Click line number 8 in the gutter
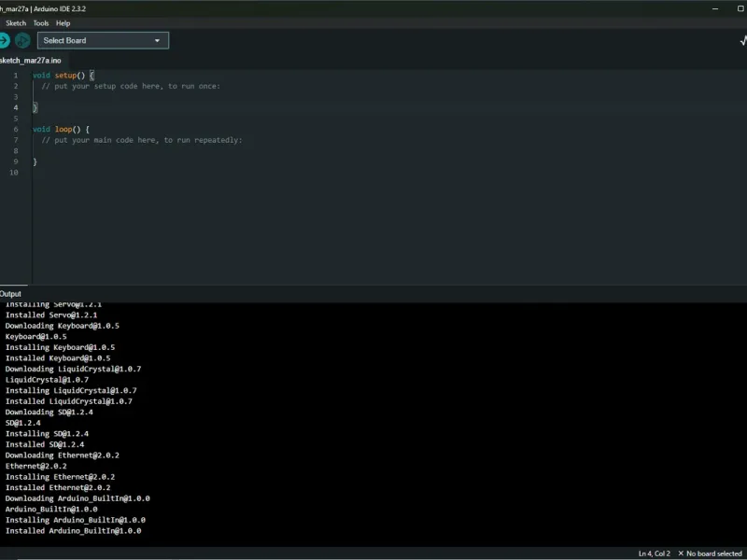 pyautogui.click(x=16, y=151)
